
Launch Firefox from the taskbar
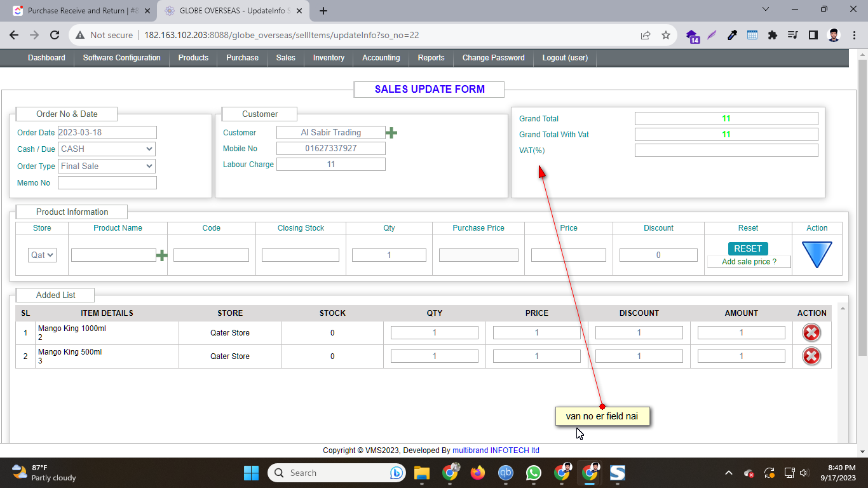point(478,473)
